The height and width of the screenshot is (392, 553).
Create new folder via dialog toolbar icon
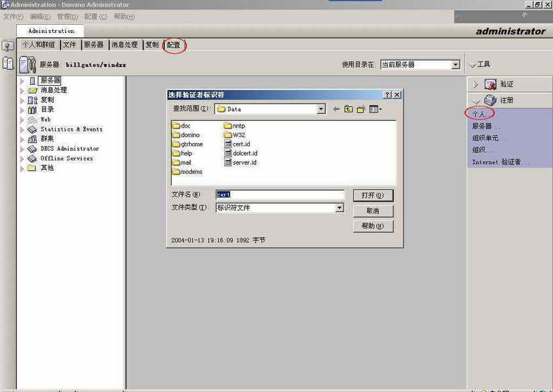click(x=360, y=109)
